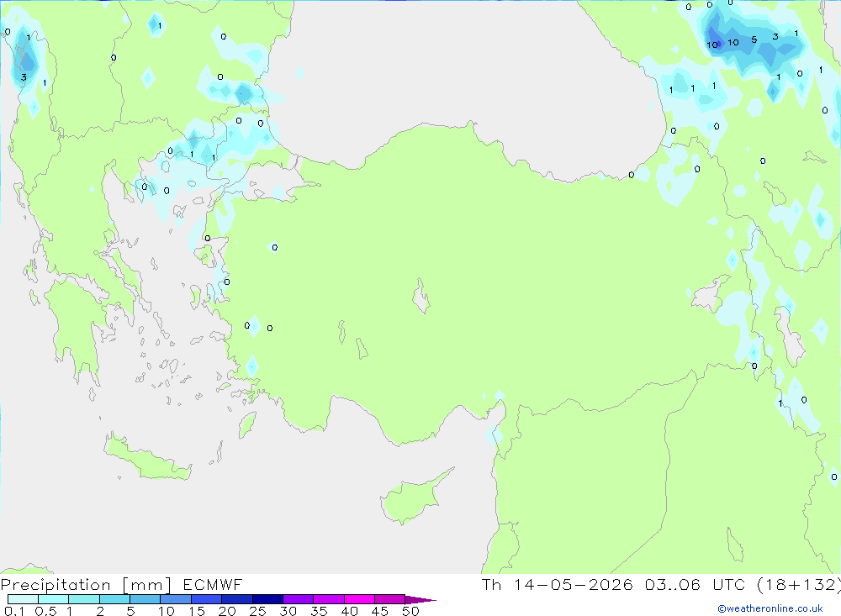Select the 35–40 mm purple legend swatch
Screen dimensions: 841x616
click(x=329, y=599)
